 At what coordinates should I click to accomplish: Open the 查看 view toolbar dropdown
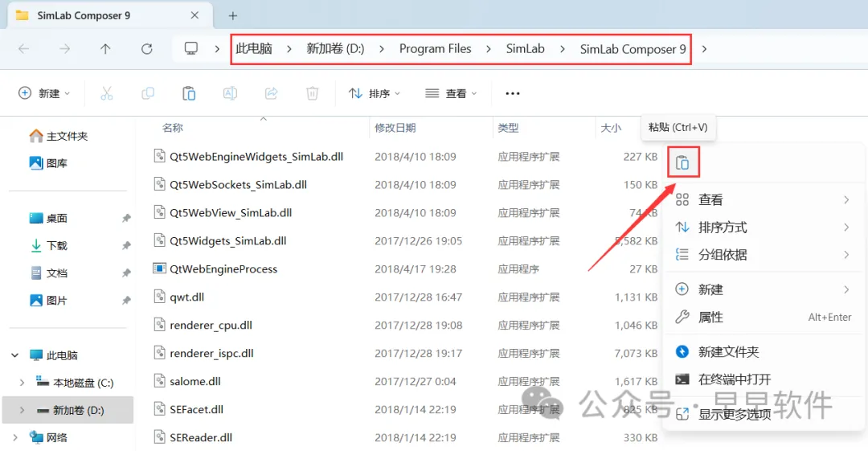coord(451,93)
